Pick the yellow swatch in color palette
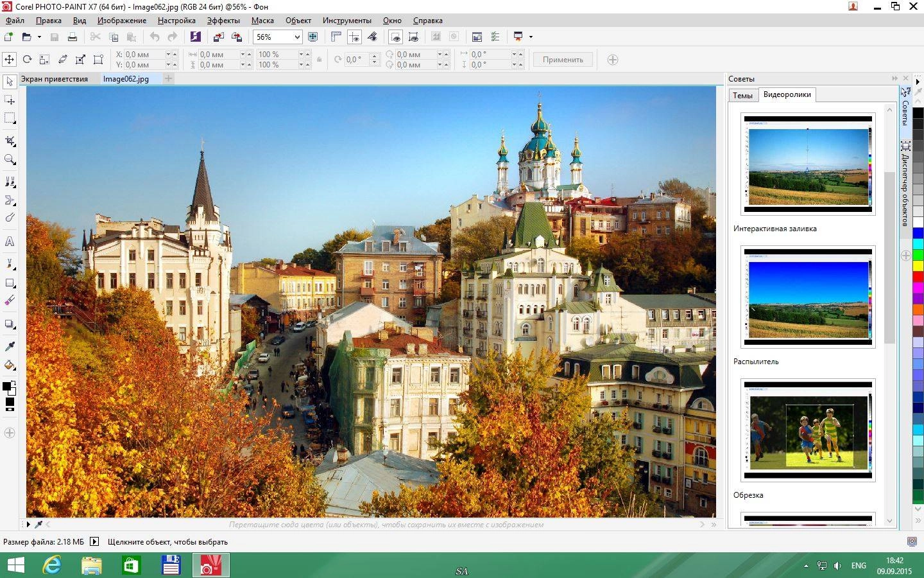This screenshot has height=578, width=924. pyautogui.click(x=918, y=267)
